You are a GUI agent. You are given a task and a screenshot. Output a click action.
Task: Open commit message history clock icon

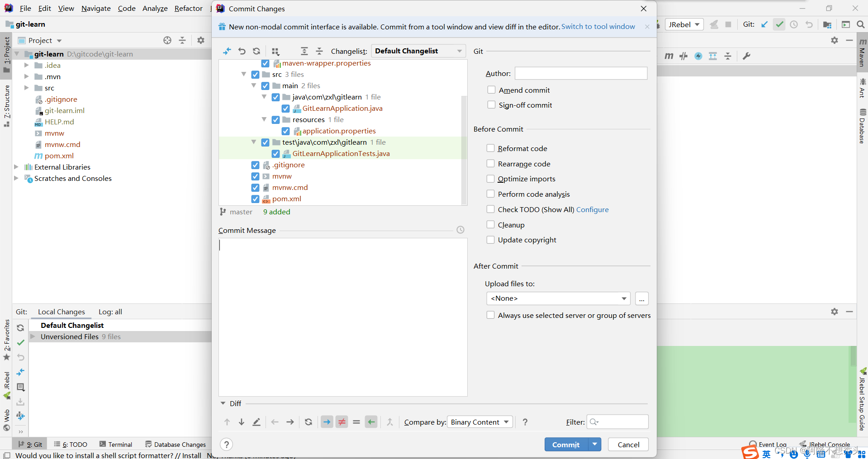[x=460, y=230]
